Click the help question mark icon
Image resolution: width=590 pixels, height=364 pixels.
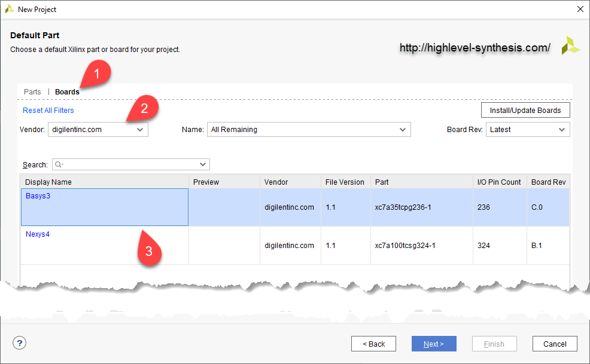pyautogui.click(x=20, y=343)
